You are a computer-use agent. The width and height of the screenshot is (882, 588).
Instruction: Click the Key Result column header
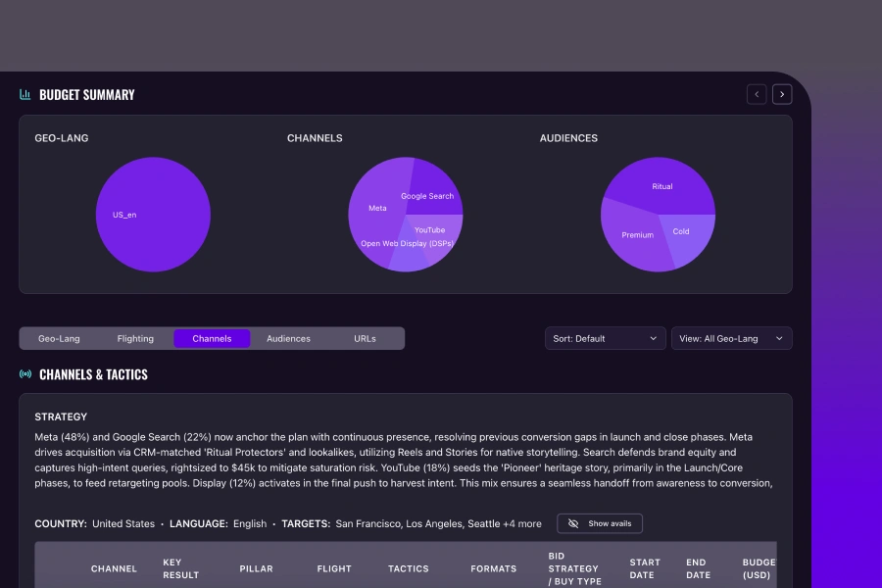pyautogui.click(x=180, y=568)
